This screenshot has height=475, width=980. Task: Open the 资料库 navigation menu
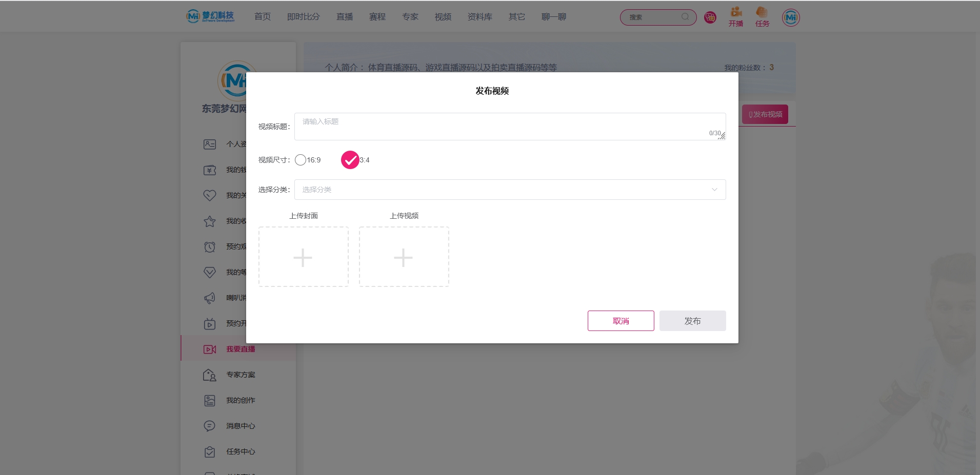[479, 16]
